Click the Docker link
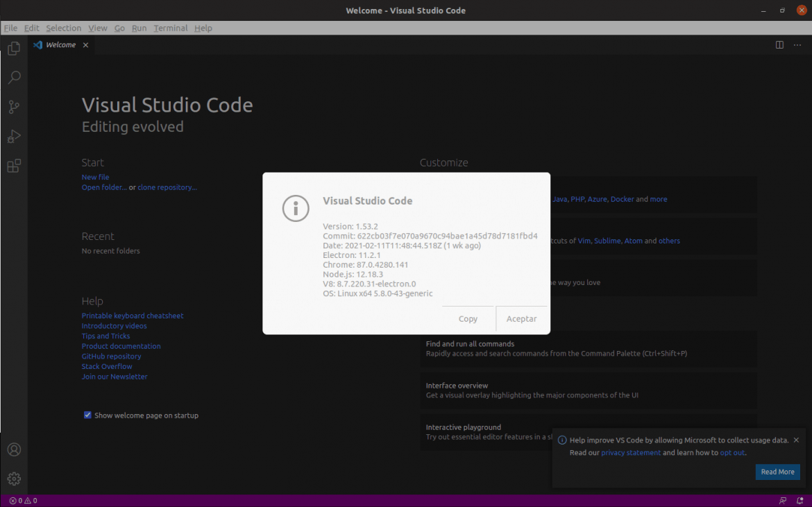This screenshot has width=812, height=507. pyautogui.click(x=622, y=199)
